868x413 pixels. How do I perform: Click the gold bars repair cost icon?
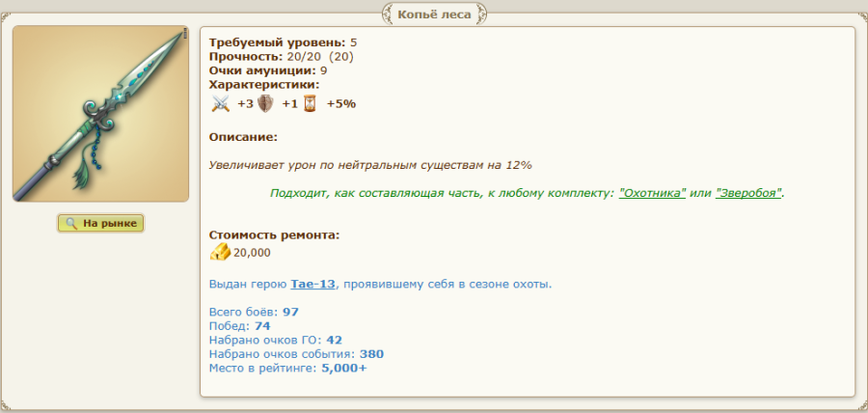pos(220,252)
